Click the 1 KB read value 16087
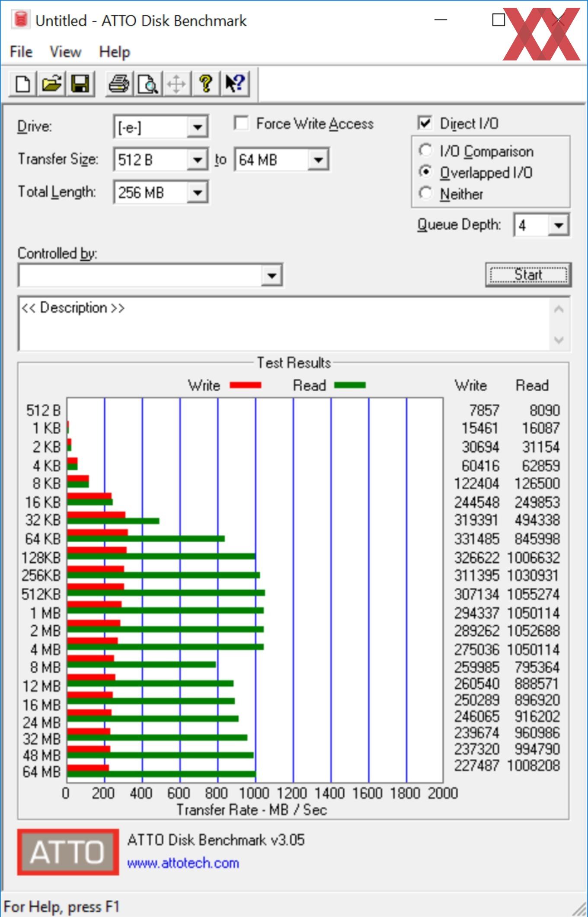The image size is (588, 917). [x=540, y=428]
